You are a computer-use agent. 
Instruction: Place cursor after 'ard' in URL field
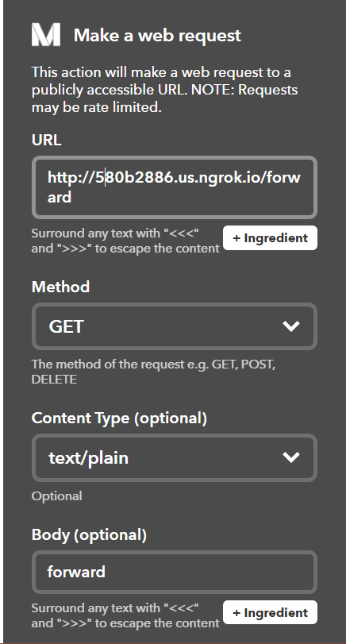[73, 197]
